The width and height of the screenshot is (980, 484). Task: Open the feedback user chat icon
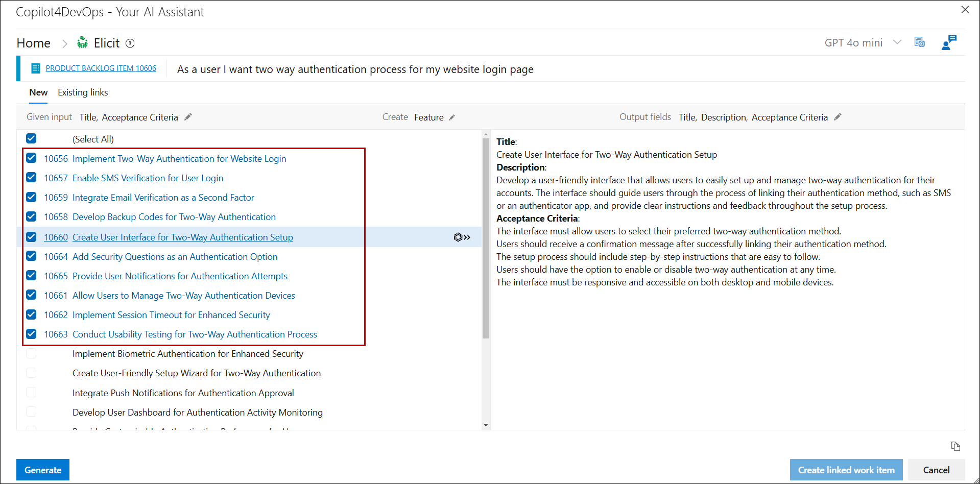(949, 42)
